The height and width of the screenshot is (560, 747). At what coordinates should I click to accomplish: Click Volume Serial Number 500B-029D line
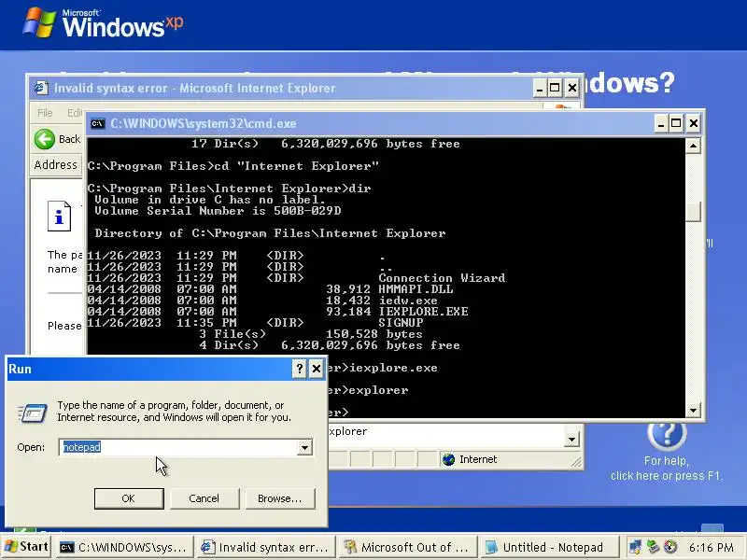point(218,211)
